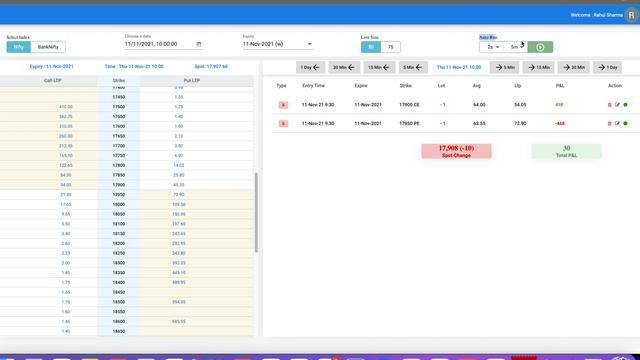Click put LTP 72.90 at strike 17950

click(179, 195)
